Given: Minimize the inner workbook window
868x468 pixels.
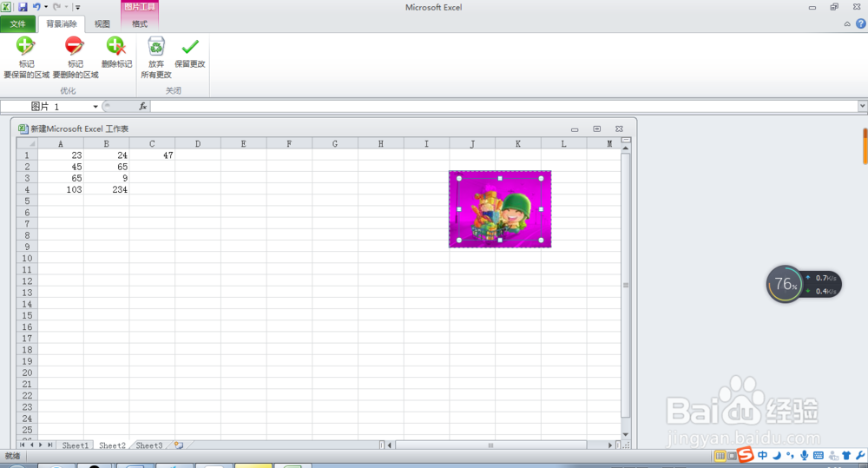Looking at the screenshot, I should click(575, 129).
